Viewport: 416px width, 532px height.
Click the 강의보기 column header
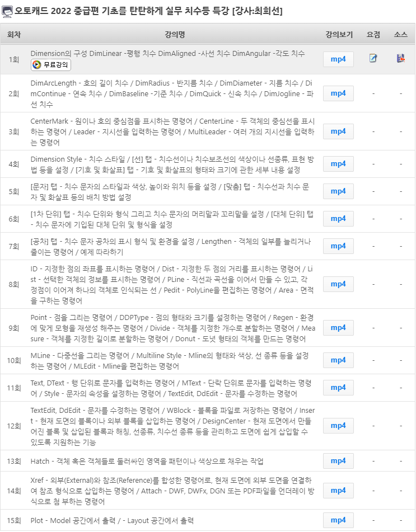[x=339, y=35]
